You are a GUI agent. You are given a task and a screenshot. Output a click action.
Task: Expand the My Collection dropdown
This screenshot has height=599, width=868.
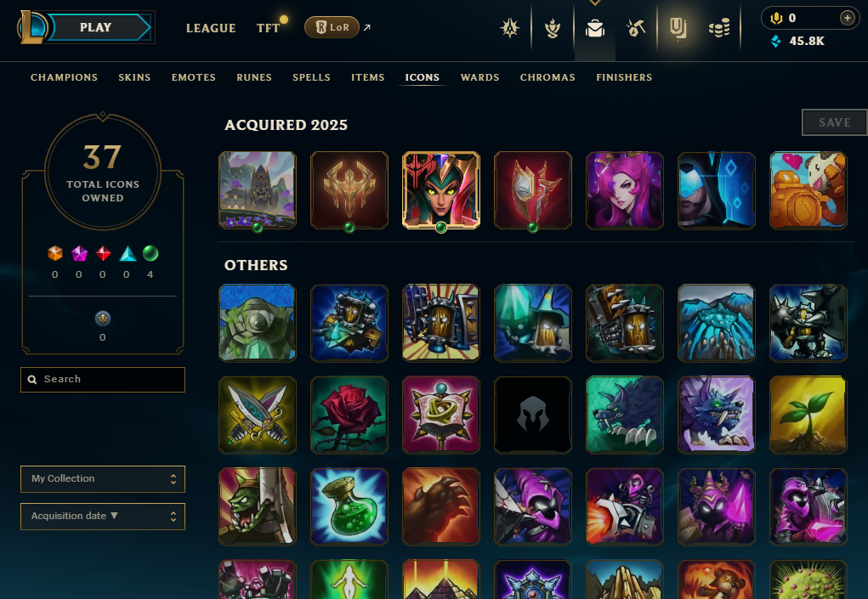[x=103, y=479]
